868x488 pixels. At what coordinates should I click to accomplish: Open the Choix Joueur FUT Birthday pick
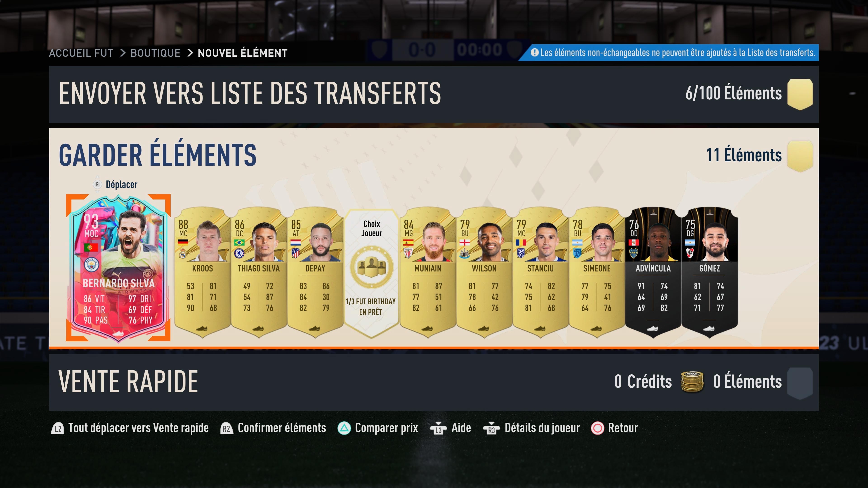pos(371,273)
